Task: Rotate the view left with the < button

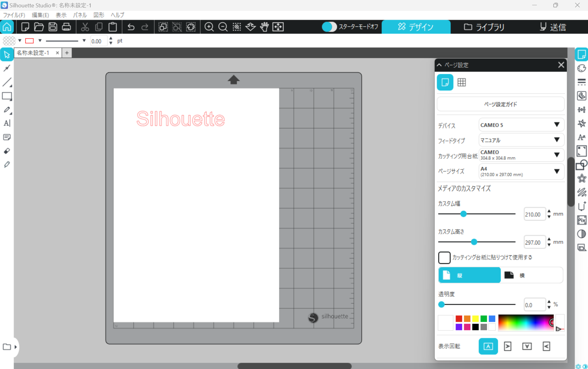Action: point(546,346)
